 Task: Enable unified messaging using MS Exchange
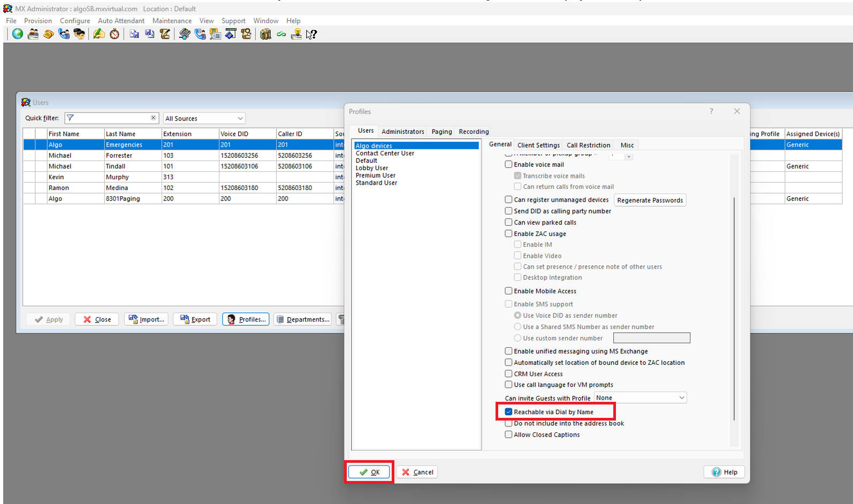pos(508,351)
